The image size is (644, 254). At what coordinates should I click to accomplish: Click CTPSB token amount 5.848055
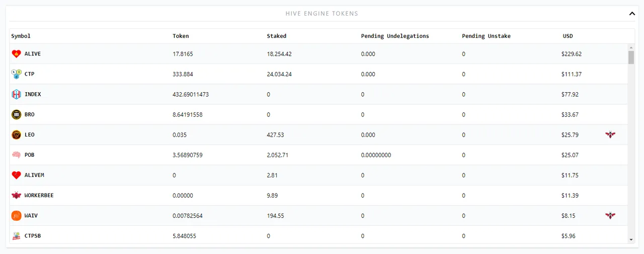tap(184, 235)
